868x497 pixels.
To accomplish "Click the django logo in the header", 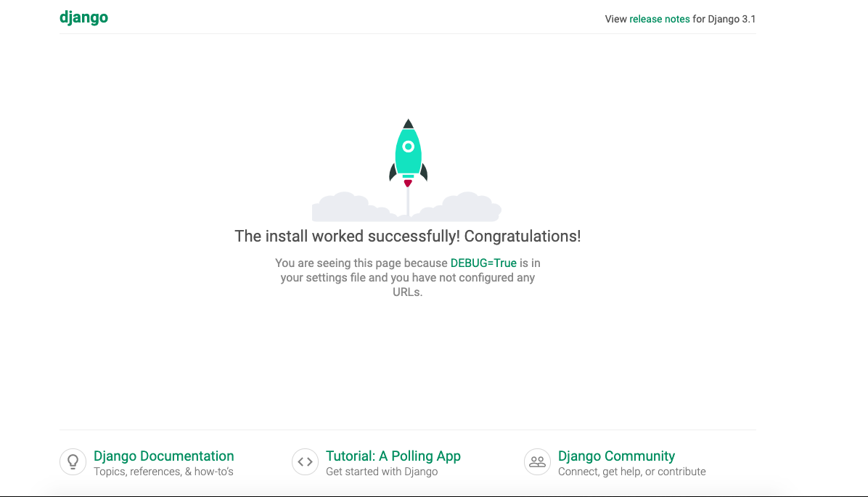I will (x=83, y=17).
